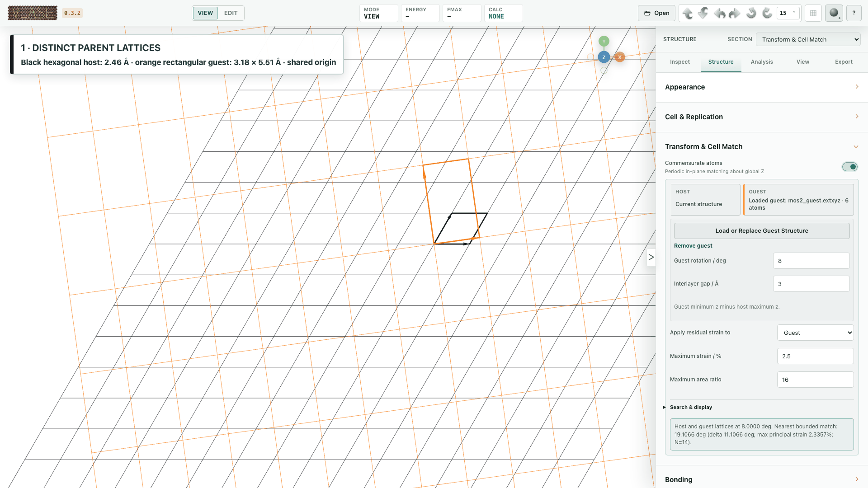Open the Structure tab
The width and height of the screenshot is (868, 488).
(721, 62)
